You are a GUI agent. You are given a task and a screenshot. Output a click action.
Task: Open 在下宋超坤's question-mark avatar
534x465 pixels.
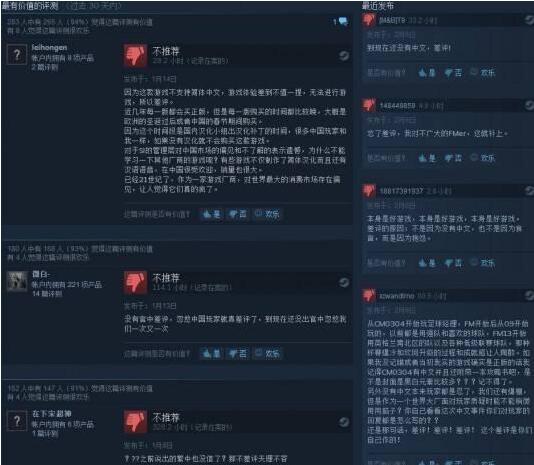pyautogui.click(x=17, y=421)
